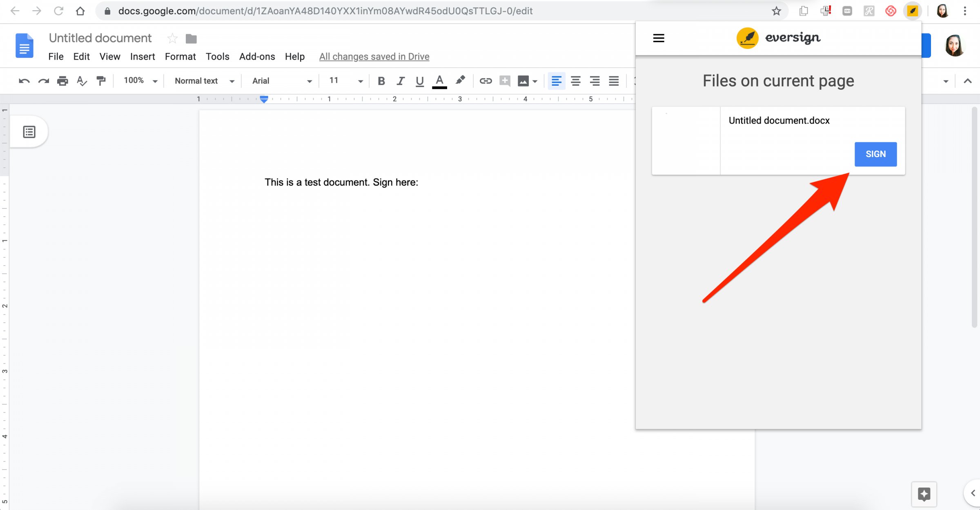Click the Underline formatting icon

tap(419, 81)
